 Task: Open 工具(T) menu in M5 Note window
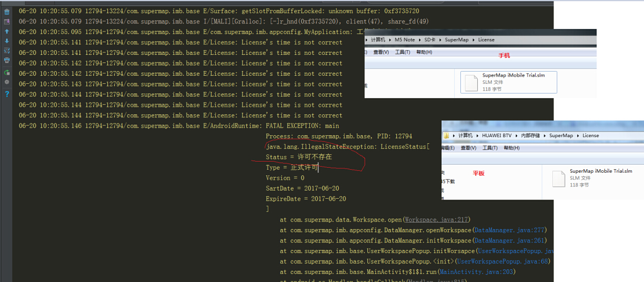(x=402, y=52)
